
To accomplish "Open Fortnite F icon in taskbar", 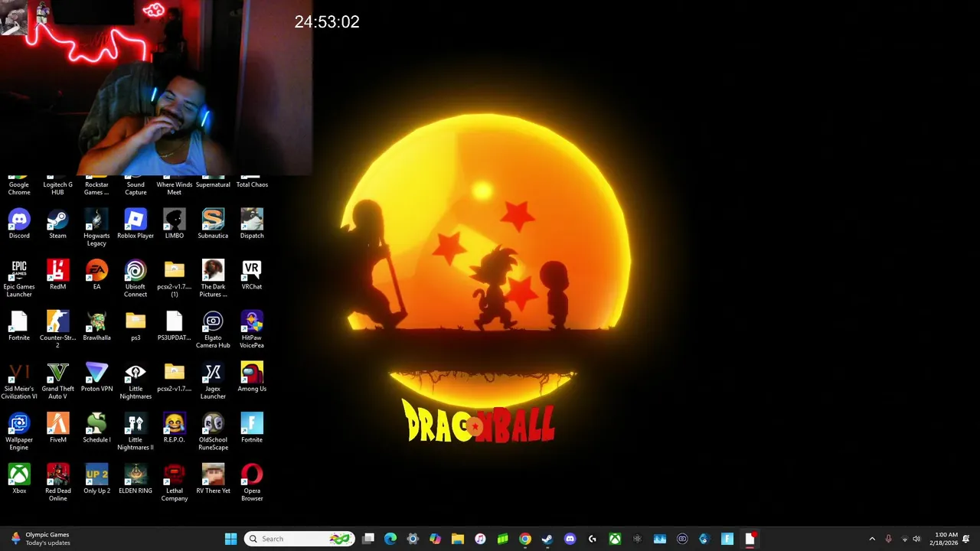I will pos(727,539).
